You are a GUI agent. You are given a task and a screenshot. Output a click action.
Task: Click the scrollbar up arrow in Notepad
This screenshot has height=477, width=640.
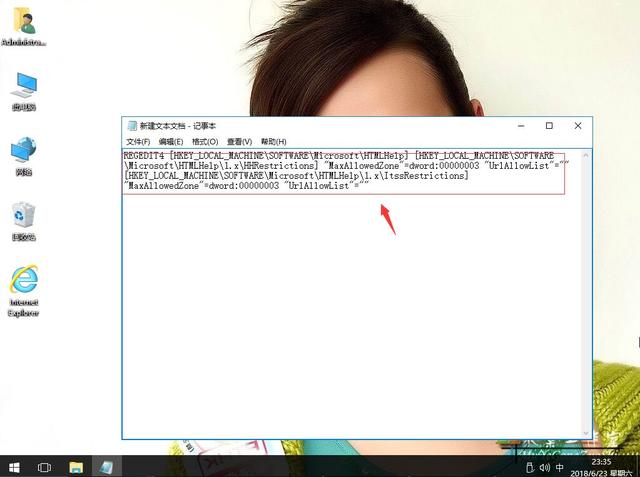tap(586, 155)
